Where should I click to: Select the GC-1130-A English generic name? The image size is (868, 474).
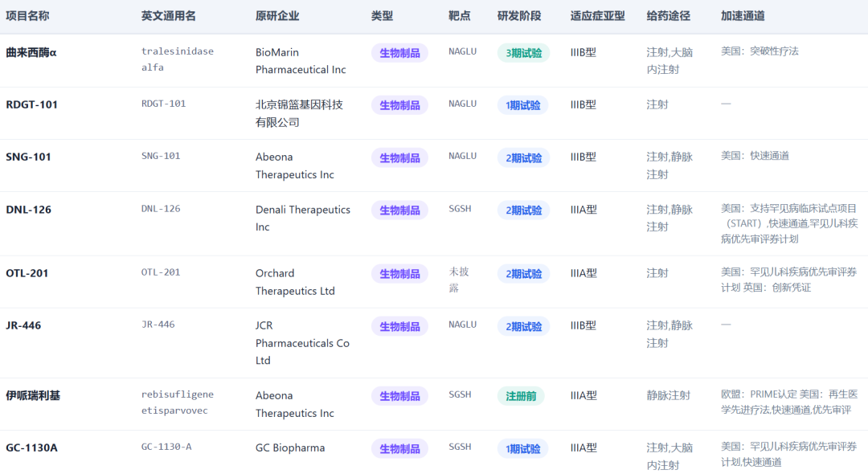(x=166, y=447)
